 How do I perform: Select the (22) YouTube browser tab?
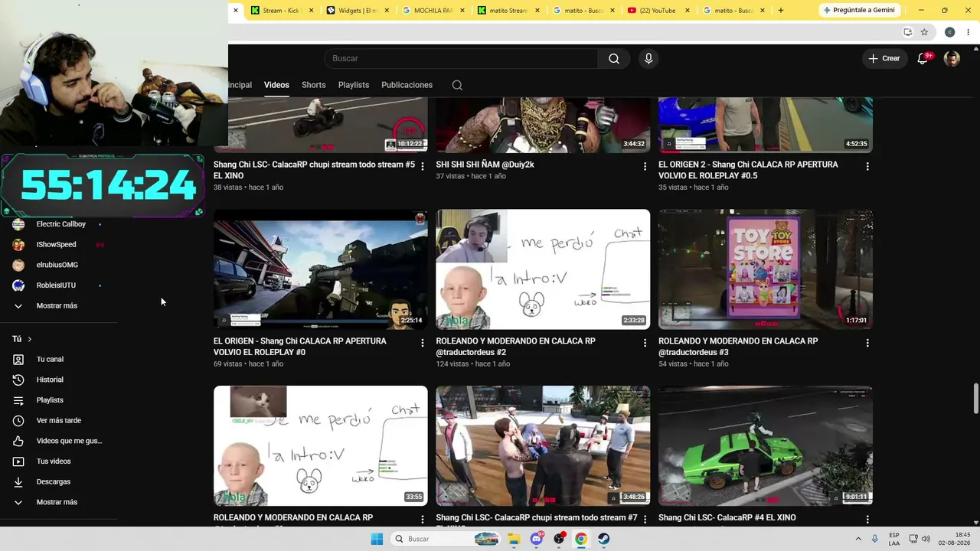click(x=658, y=10)
